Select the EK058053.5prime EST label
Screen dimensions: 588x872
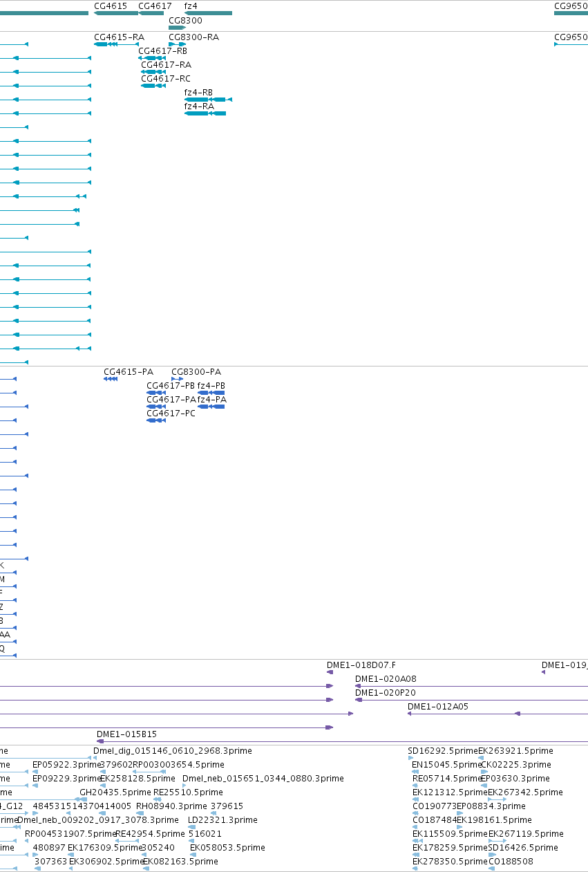click(x=227, y=848)
